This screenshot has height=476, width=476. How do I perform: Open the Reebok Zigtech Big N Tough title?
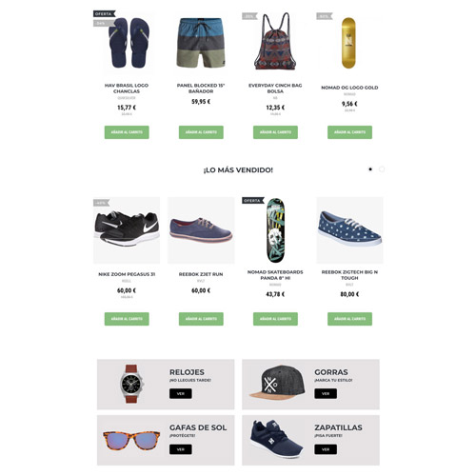[349, 275]
